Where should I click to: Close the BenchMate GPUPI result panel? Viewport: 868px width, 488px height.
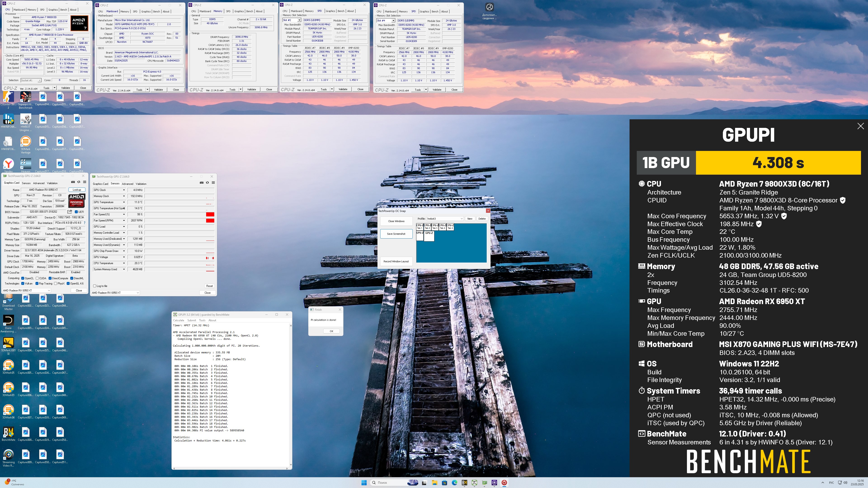coord(861,126)
